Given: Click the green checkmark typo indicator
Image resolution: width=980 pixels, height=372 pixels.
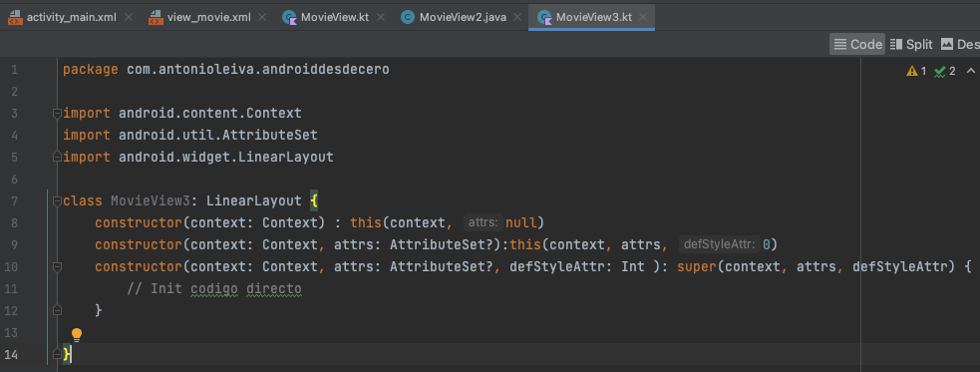Looking at the screenshot, I should pos(939,71).
